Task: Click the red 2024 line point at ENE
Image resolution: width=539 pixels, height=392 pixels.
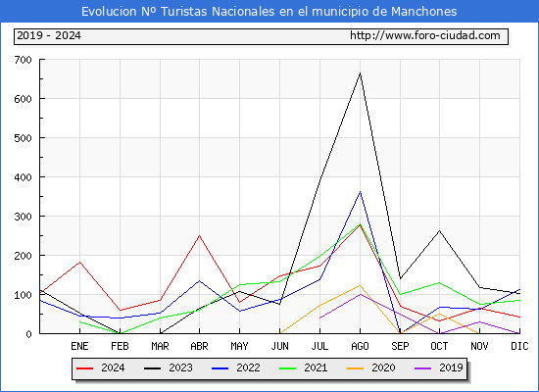Action: tap(79, 263)
